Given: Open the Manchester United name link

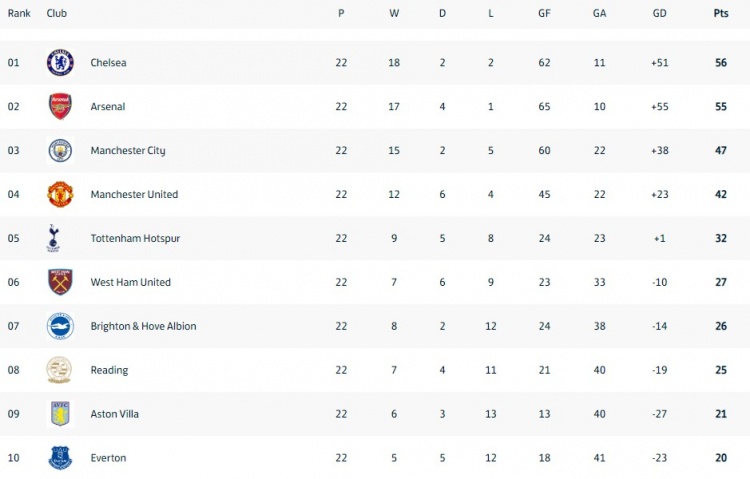Looking at the screenshot, I should pyautogui.click(x=134, y=194).
